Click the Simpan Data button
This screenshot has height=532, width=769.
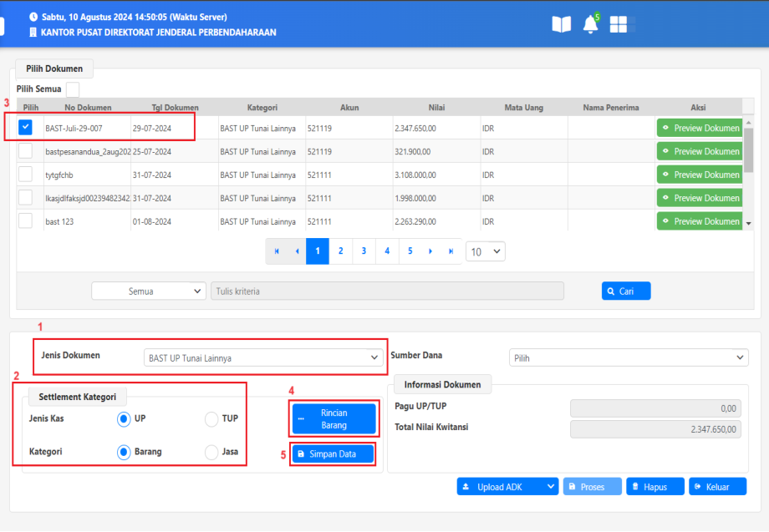tap(333, 453)
